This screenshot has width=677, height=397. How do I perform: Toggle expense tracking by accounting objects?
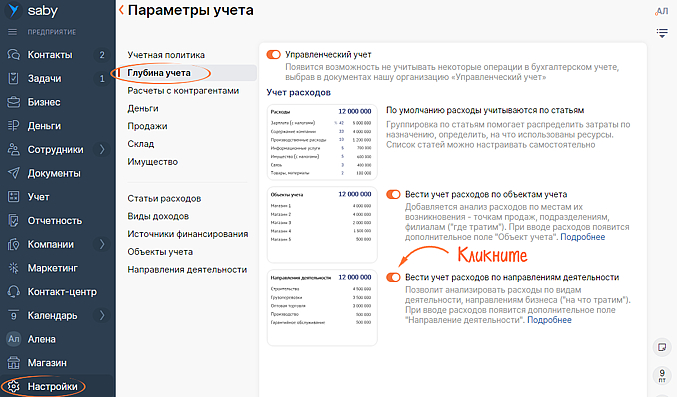(393, 194)
